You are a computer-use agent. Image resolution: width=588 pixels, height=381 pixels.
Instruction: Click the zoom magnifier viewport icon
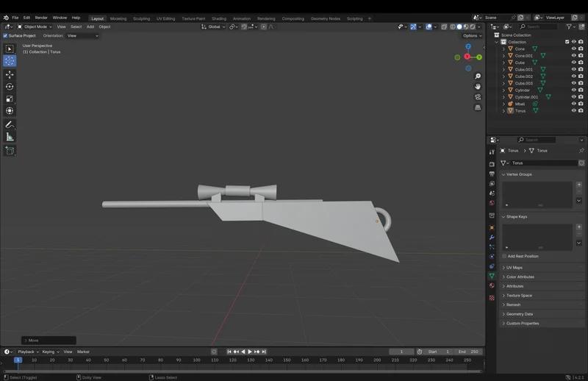coord(478,76)
